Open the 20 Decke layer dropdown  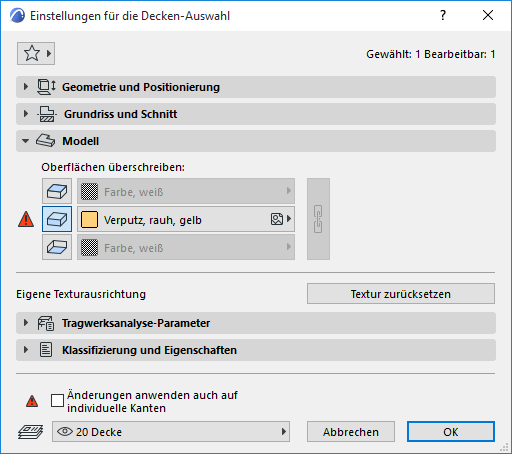click(171, 432)
